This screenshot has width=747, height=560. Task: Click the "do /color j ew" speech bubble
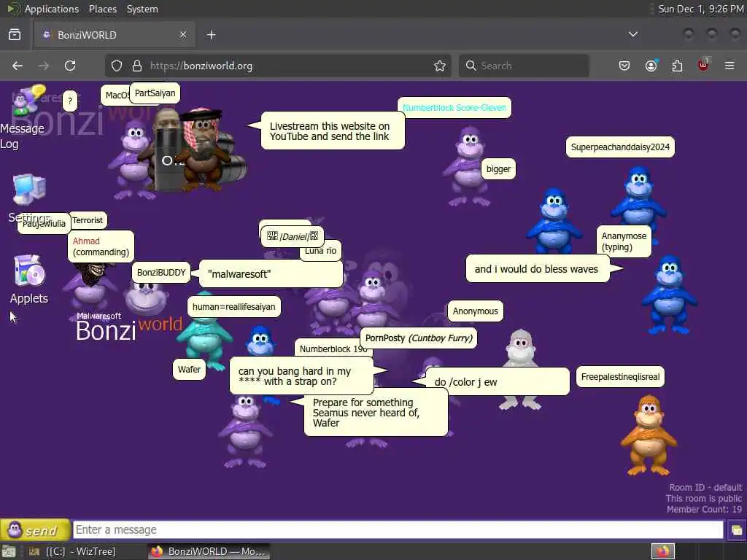(x=498, y=382)
